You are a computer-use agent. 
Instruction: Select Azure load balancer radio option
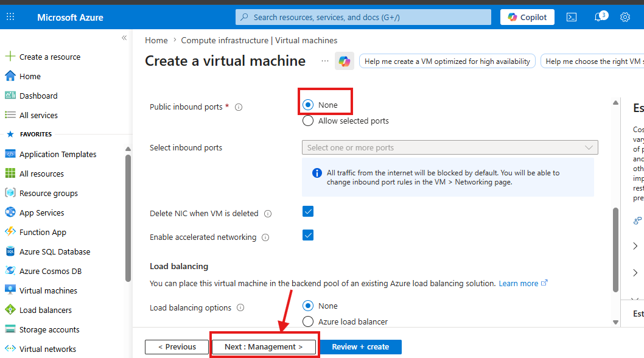click(308, 322)
